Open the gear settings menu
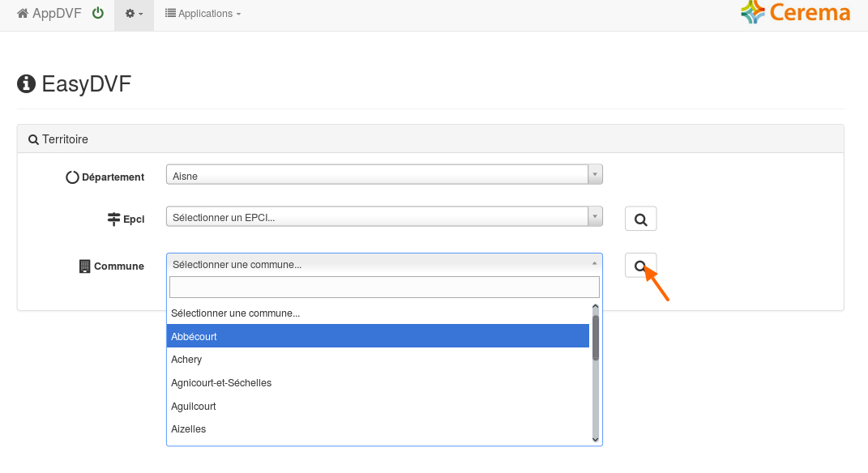The width and height of the screenshot is (868, 473). point(134,13)
